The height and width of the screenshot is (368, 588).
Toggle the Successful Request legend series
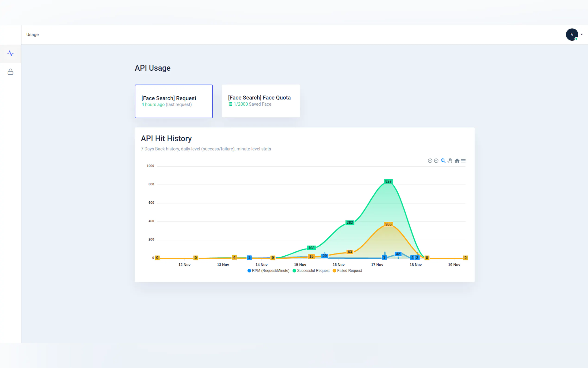(x=311, y=271)
